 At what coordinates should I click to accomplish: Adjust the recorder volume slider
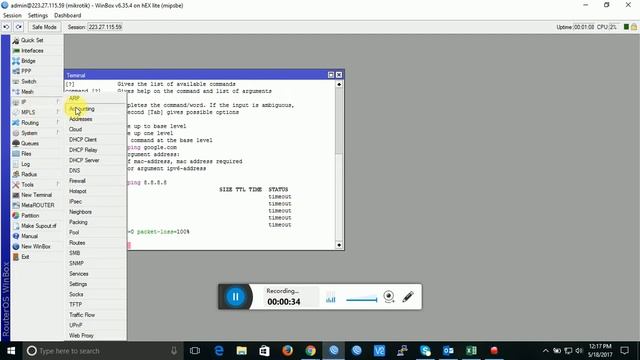(x=362, y=300)
